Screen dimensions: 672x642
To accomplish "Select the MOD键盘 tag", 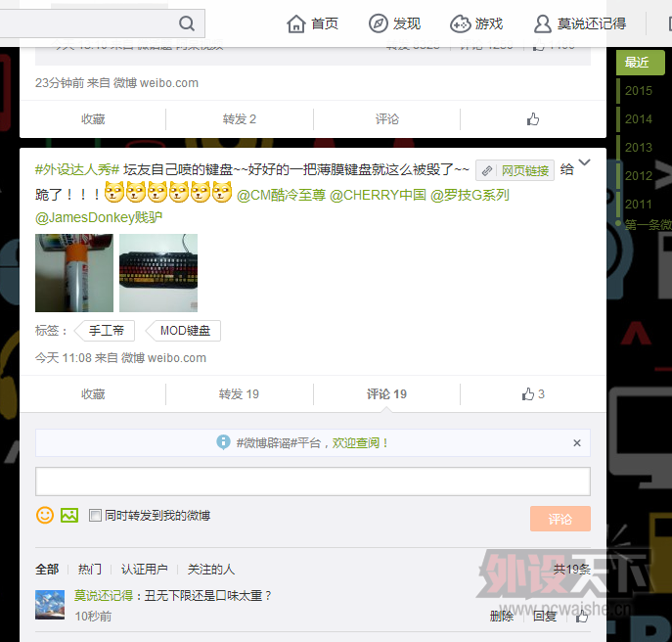I will click(x=185, y=331).
